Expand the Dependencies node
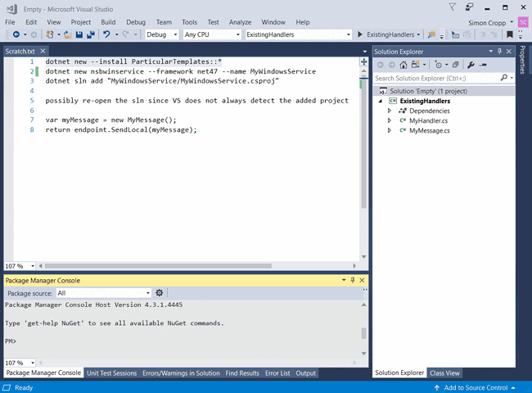The height and width of the screenshot is (393, 532). pos(389,111)
